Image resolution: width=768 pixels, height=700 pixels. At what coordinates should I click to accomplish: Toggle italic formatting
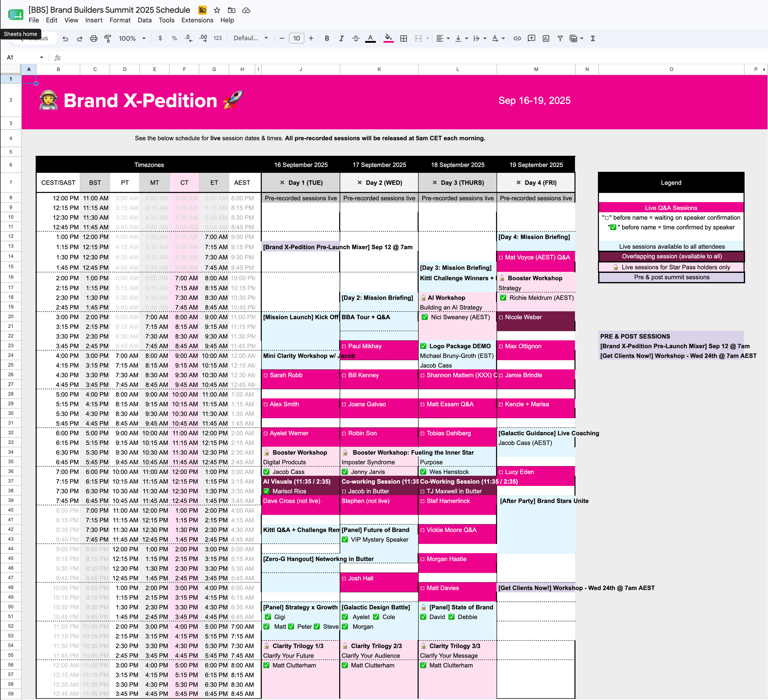341,38
